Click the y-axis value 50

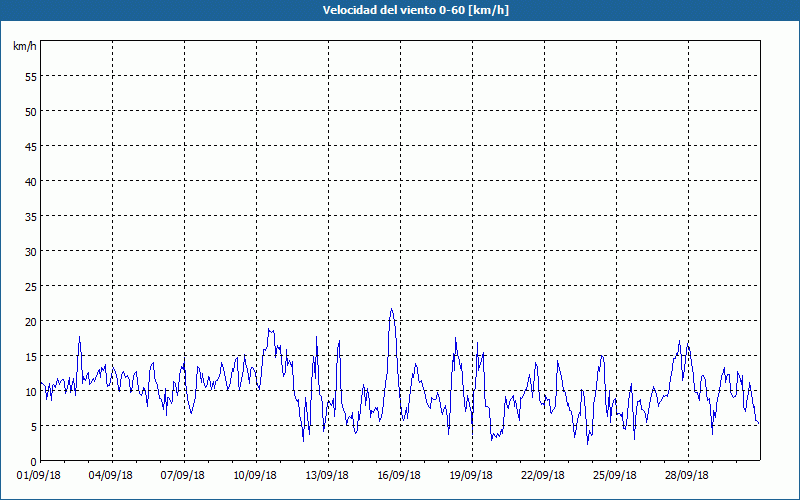click(31, 112)
